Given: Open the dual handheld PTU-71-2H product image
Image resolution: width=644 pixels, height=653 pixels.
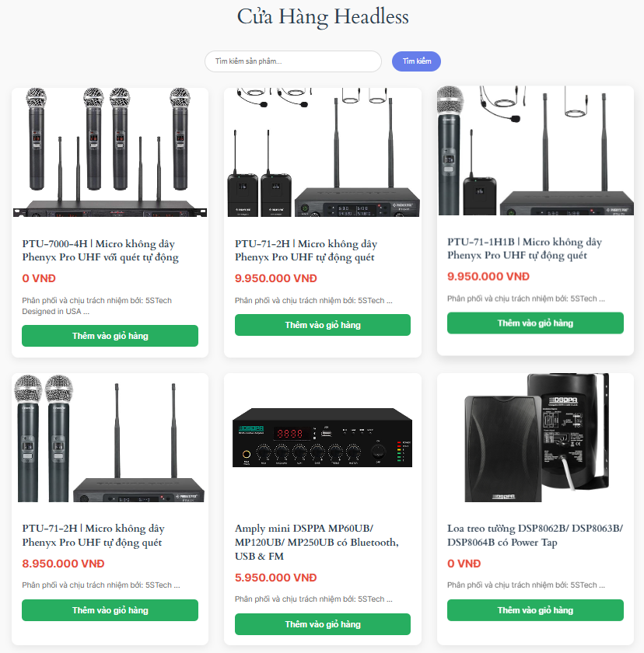Looking at the screenshot, I should pyautogui.click(x=110, y=438).
